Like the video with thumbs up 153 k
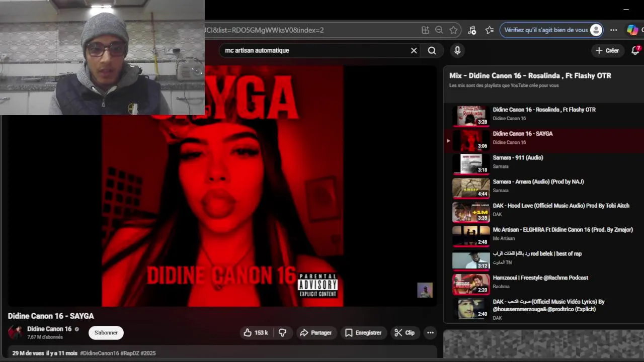 pyautogui.click(x=256, y=333)
